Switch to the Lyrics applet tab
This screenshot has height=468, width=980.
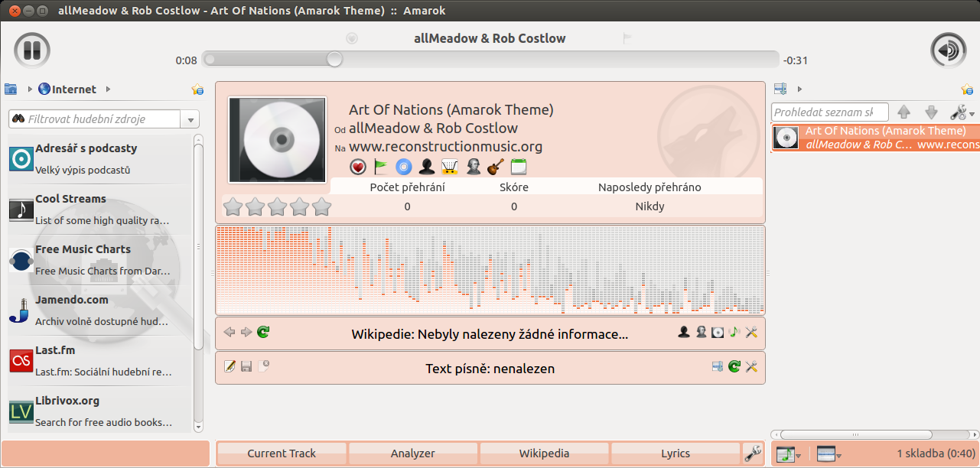[x=676, y=453]
